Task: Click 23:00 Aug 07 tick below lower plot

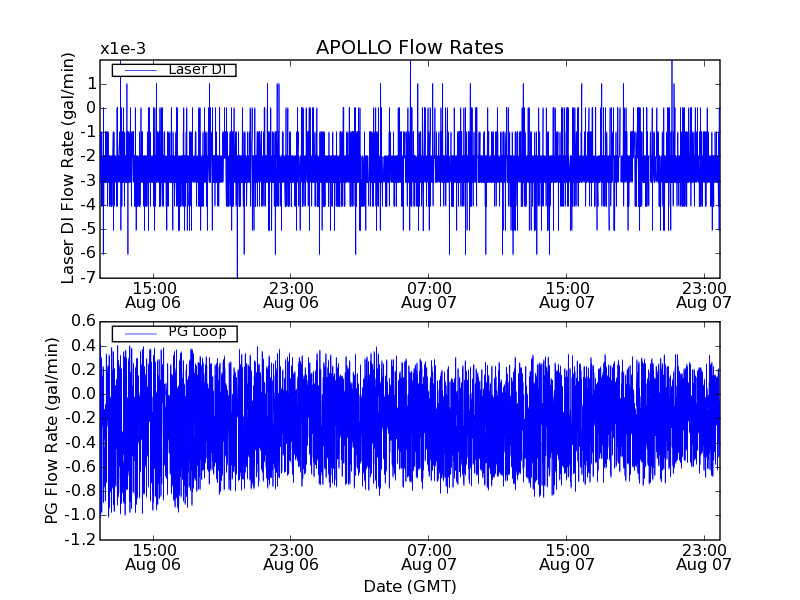Action: pos(704,556)
